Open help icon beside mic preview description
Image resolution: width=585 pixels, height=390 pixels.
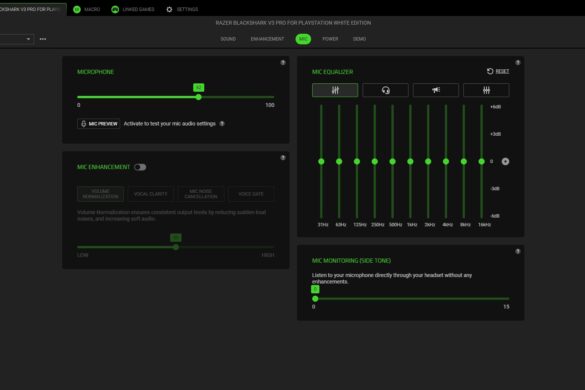(x=222, y=124)
